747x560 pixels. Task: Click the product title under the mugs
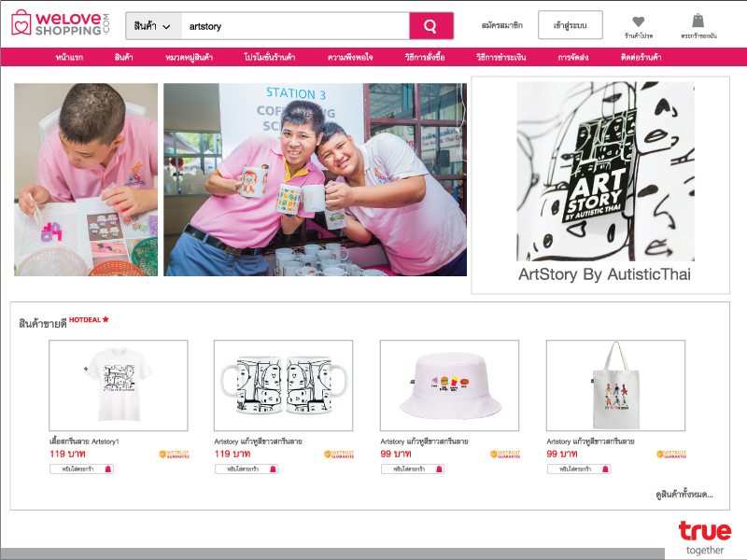click(259, 441)
